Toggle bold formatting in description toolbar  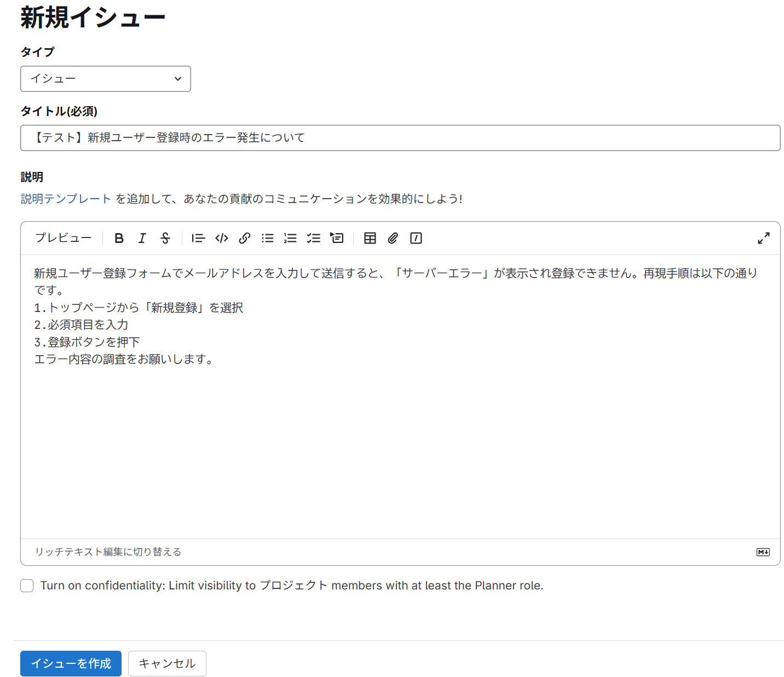(x=119, y=238)
